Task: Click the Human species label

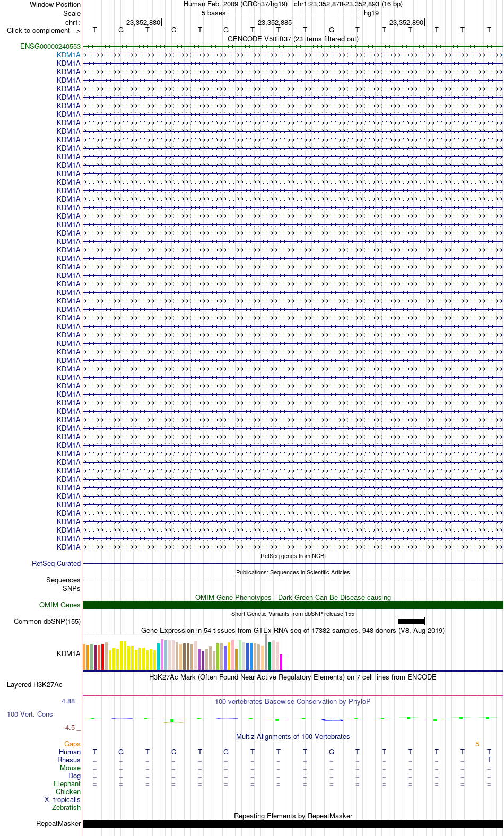Action: tap(70, 752)
